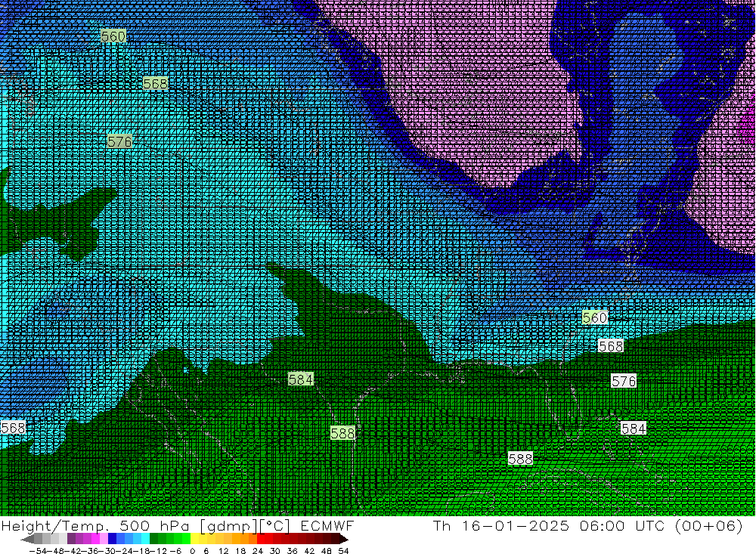The height and width of the screenshot is (554, 756).
Task: Click the white 576 label on the right side
Action: point(624,382)
